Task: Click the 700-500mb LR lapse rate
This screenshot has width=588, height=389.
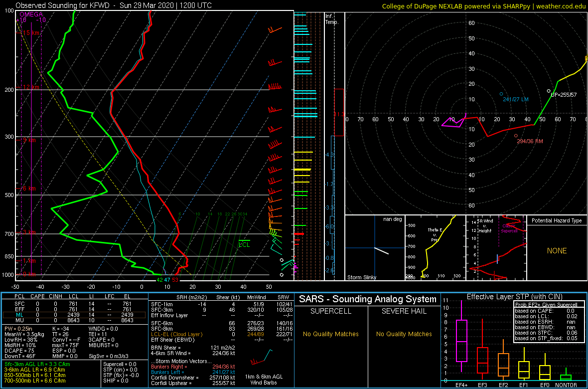Action: tap(35, 381)
